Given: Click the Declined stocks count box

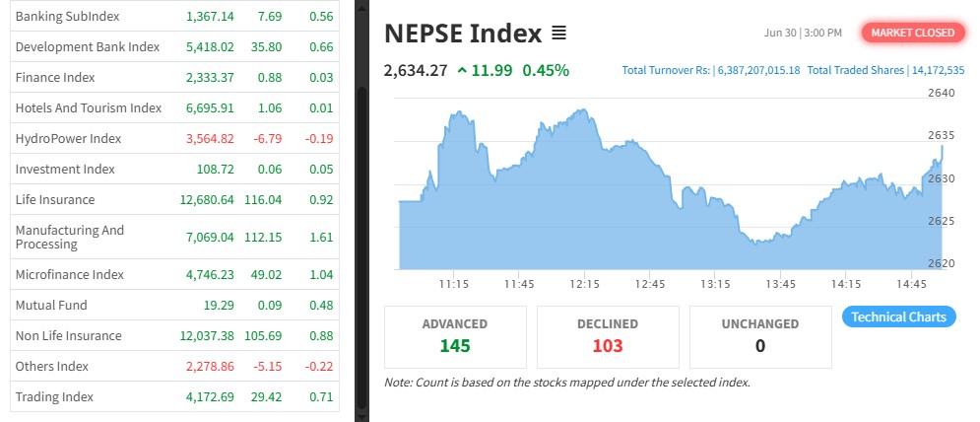Looking at the screenshot, I should click(607, 335).
